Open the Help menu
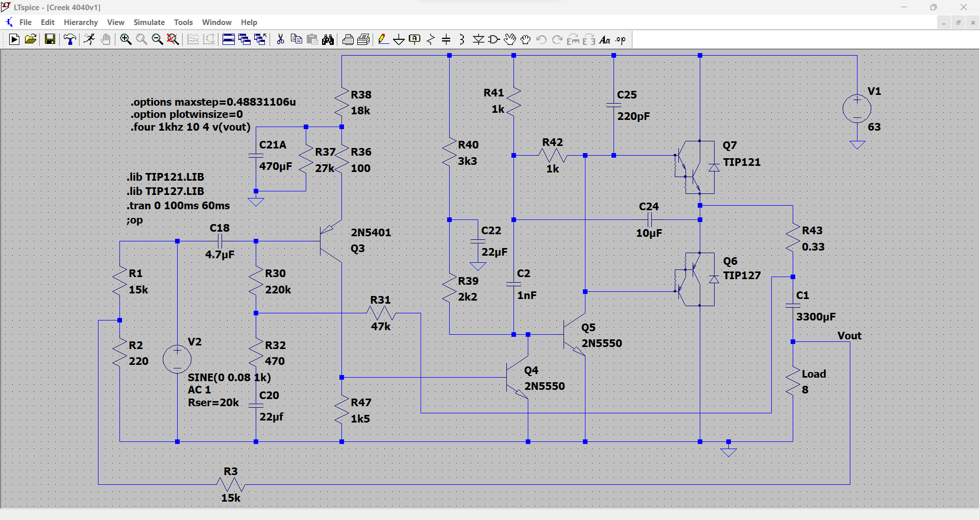The width and height of the screenshot is (980, 520). 249,22
